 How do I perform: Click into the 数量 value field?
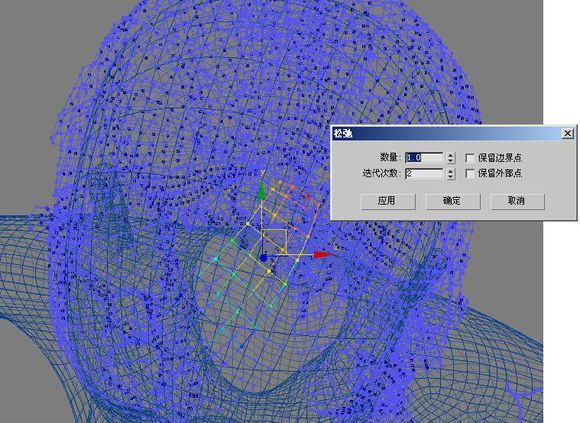[424, 158]
